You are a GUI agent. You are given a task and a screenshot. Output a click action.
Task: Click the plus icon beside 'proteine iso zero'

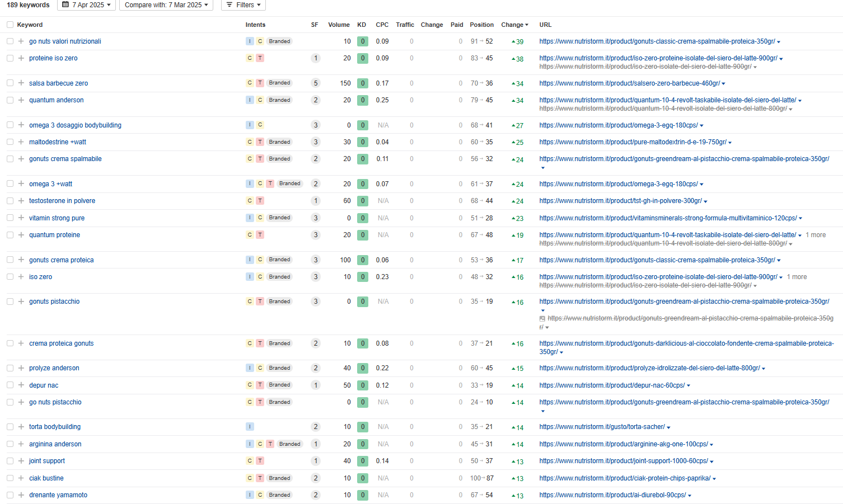(21, 58)
